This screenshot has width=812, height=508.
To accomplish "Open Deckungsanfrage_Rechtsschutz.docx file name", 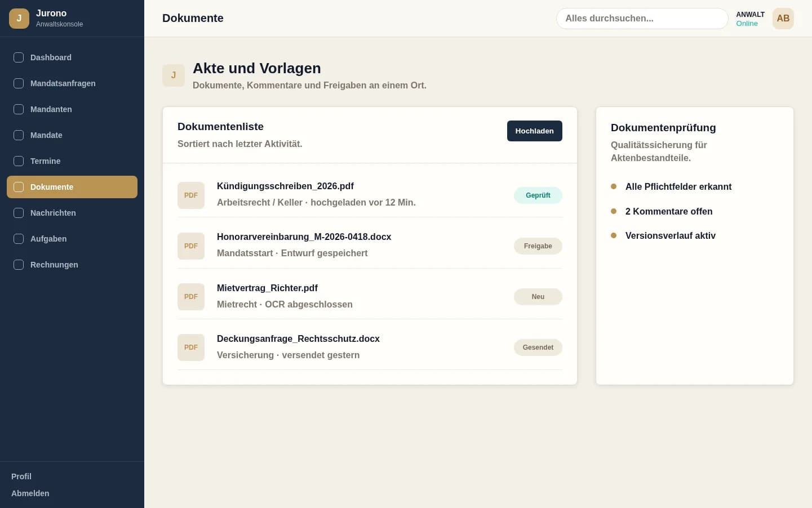I will click(298, 338).
